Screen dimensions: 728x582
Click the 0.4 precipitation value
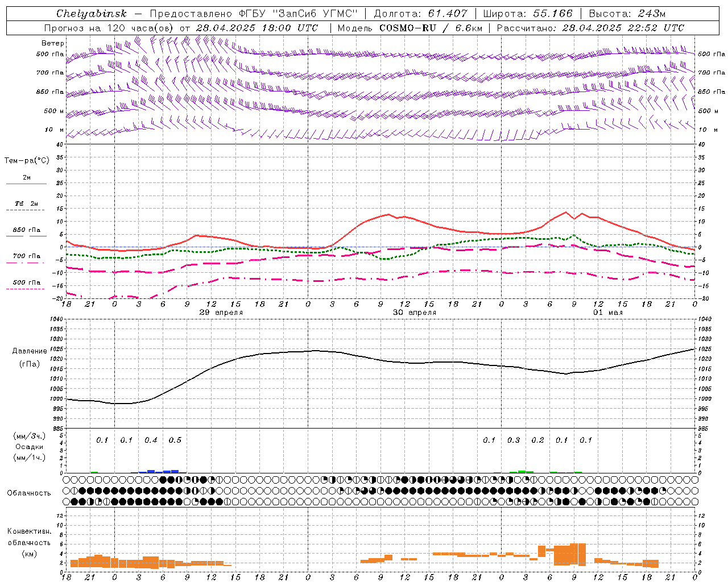151,440
